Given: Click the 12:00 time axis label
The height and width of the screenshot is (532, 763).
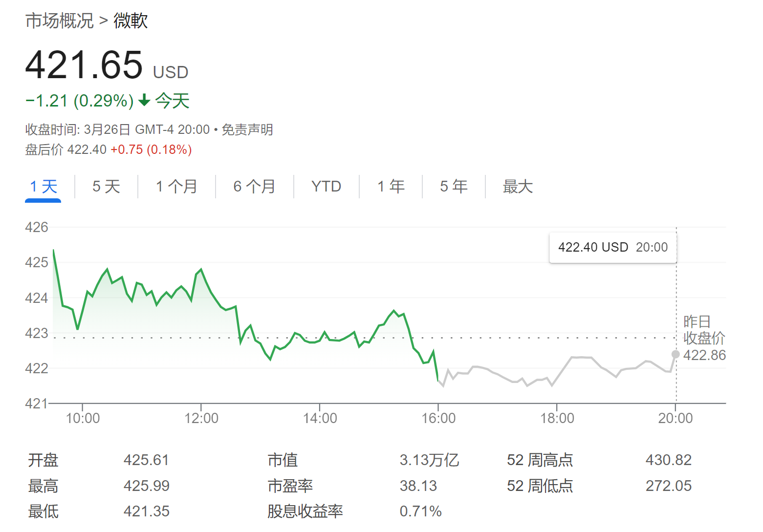Looking at the screenshot, I should (x=201, y=418).
